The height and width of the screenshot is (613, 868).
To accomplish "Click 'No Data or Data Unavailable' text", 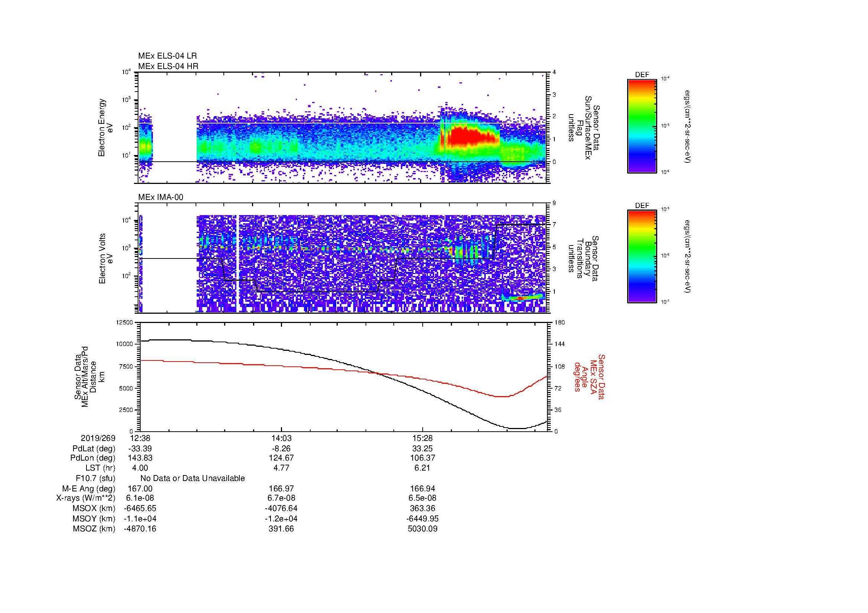I will coord(193,478).
